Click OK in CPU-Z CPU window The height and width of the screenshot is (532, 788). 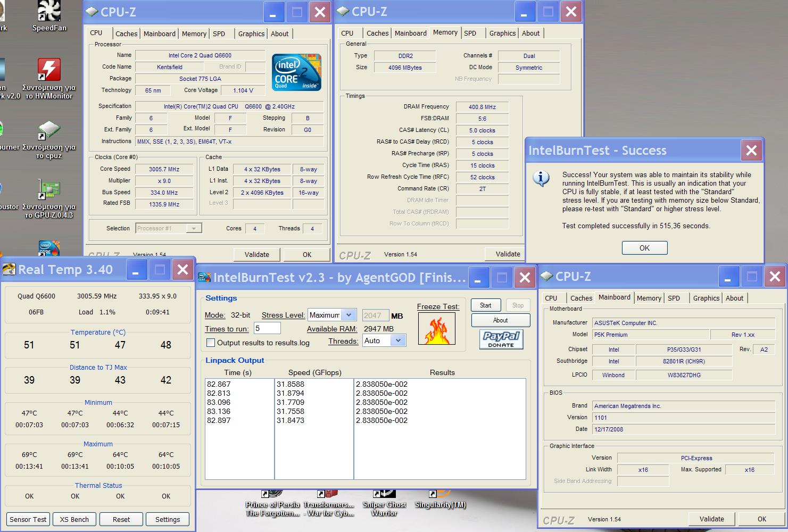click(307, 254)
